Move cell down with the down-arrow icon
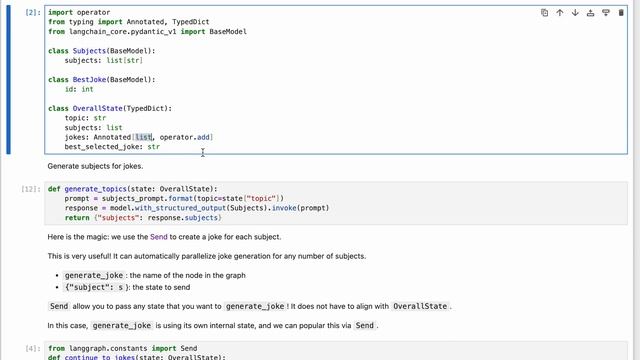Screen dimensions: 640x360 point(575,13)
